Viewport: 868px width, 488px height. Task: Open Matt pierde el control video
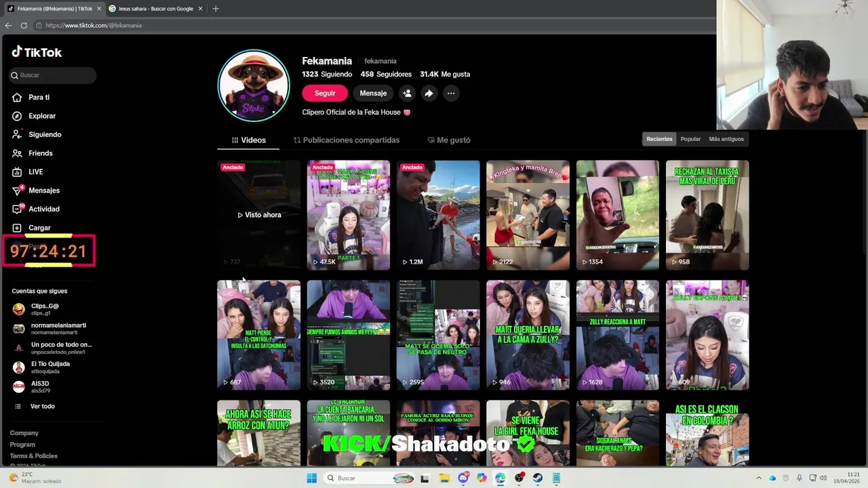[258, 335]
